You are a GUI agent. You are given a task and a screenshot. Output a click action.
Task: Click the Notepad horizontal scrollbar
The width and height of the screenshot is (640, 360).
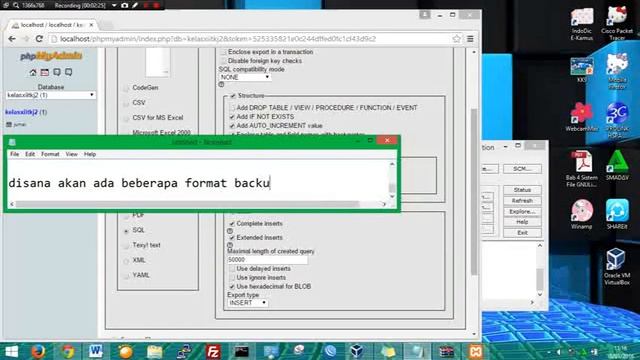[187, 204]
